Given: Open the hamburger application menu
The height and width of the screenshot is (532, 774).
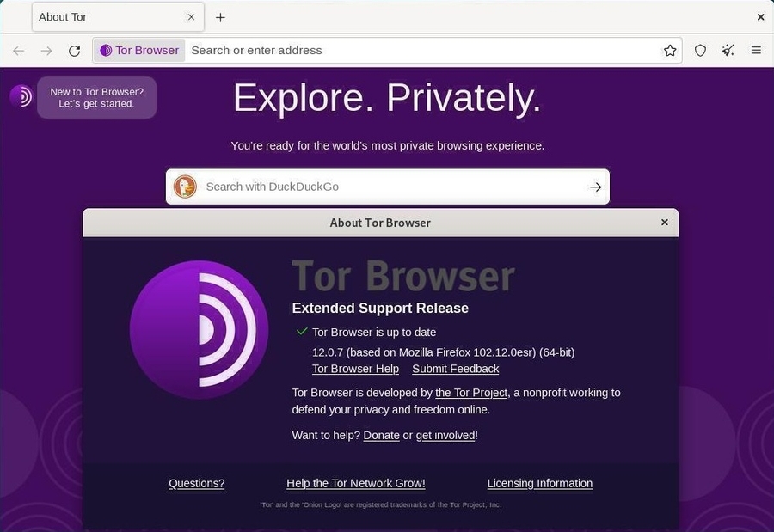Looking at the screenshot, I should [x=756, y=51].
